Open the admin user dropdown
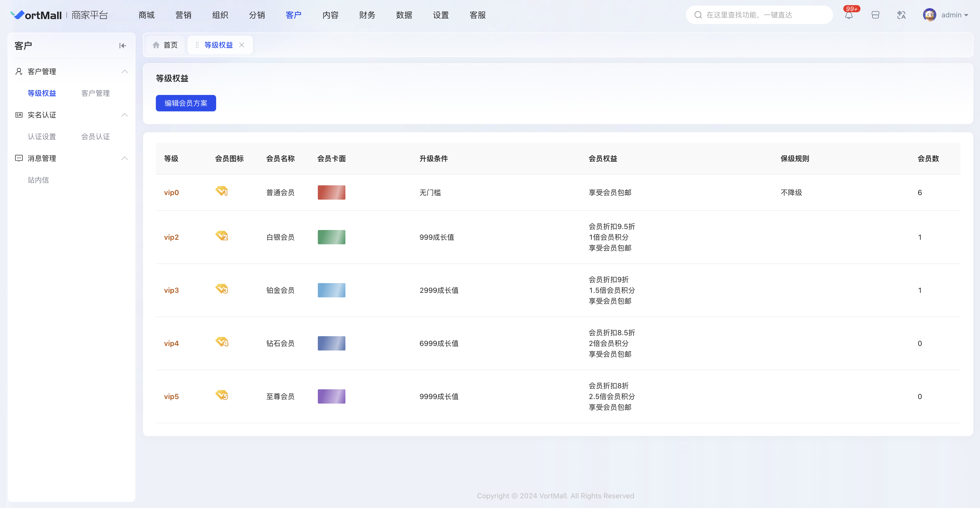980x508 pixels. (x=954, y=15)
